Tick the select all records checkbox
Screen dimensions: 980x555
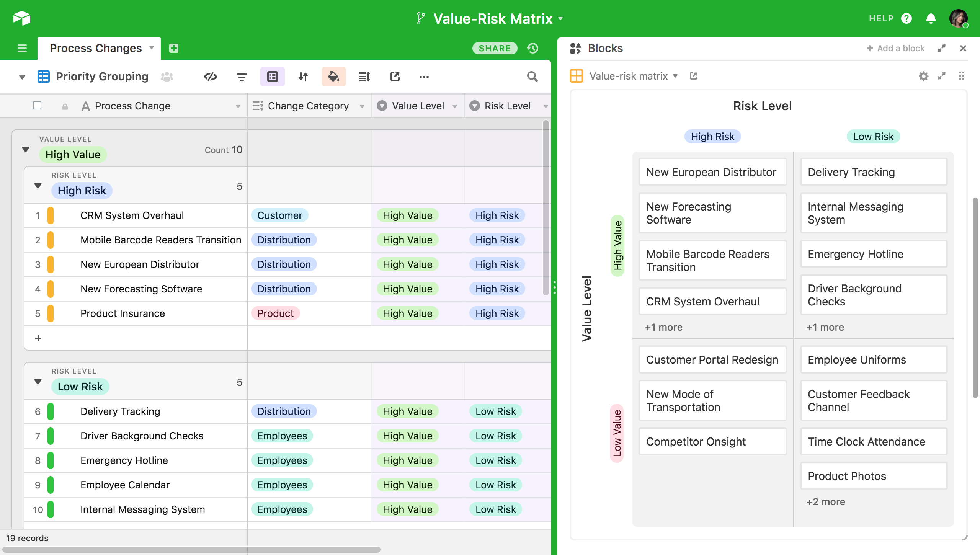37,105
